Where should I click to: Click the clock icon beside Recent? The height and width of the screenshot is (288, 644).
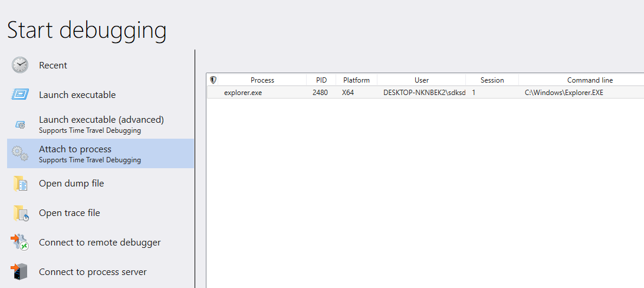click(19, 65)
